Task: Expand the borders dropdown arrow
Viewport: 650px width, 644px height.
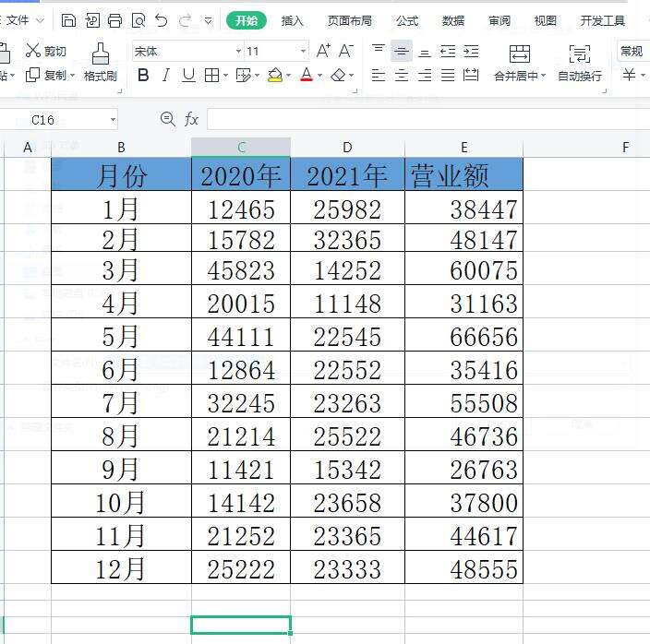Action: pos(226,76)
